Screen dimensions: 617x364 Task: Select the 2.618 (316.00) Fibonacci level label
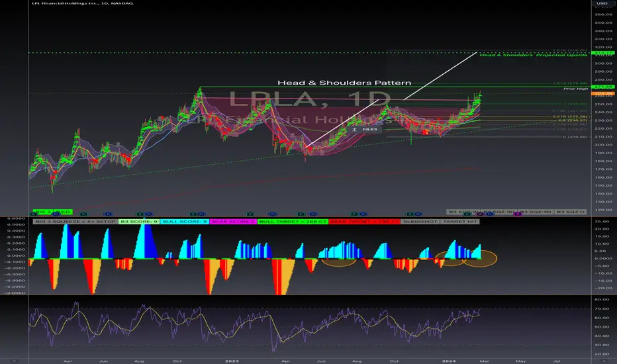point(570,50)
